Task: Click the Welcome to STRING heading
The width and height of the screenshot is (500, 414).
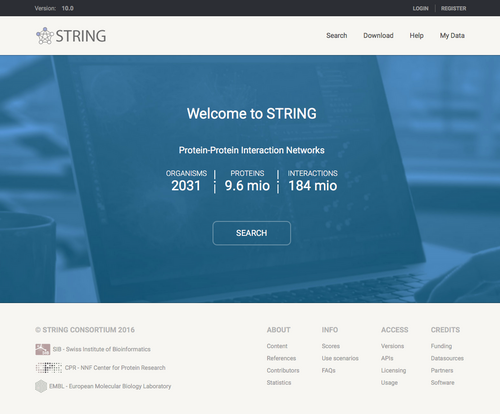Action: (252, 114)
